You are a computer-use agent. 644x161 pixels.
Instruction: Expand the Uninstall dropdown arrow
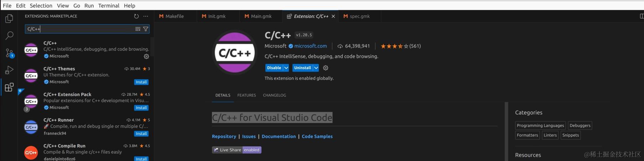point(316,68)
